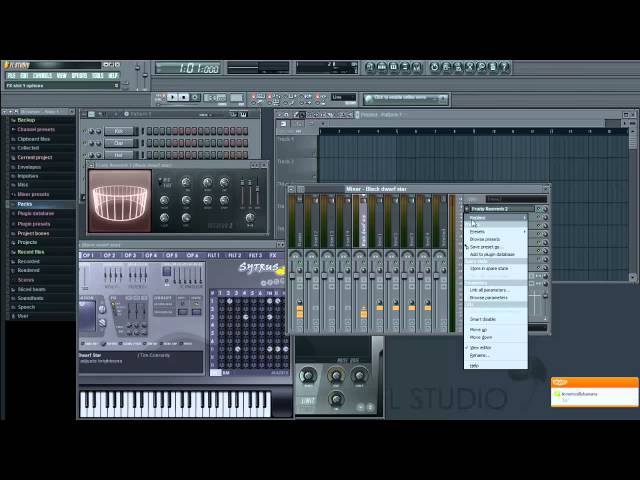Open the Presets submenu in context menu

tap(496, 231)
